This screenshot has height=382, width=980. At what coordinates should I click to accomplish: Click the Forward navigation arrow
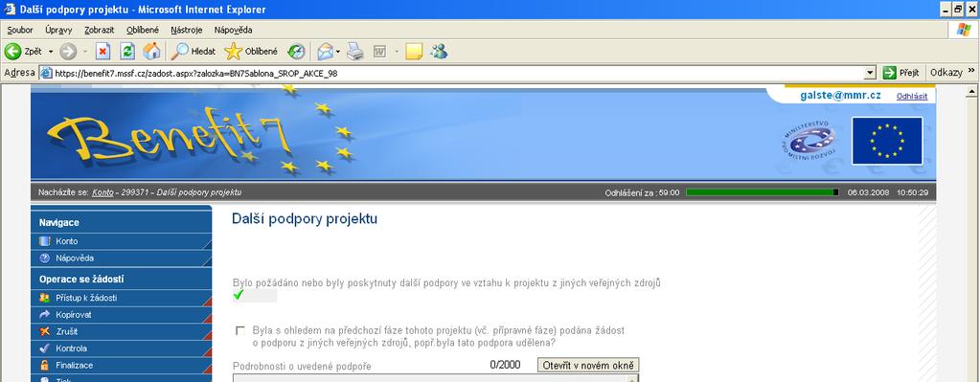point(68,51)
